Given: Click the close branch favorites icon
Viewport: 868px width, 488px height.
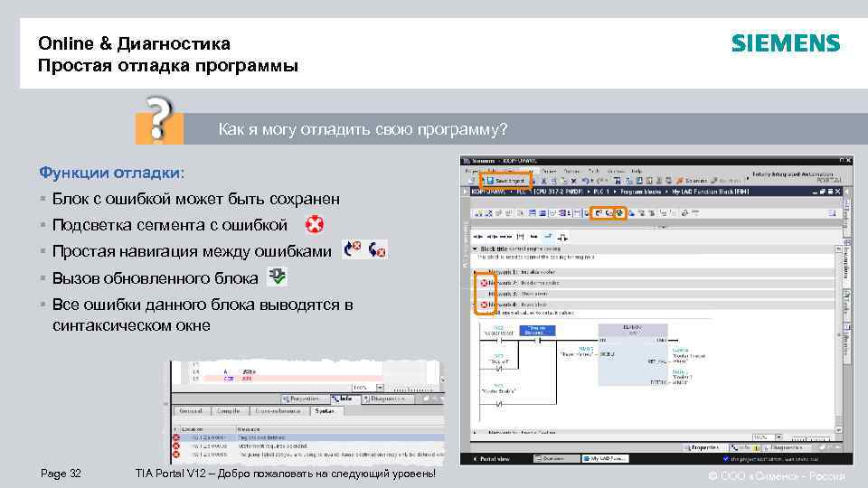Looking at the screenshot, I should coord(547,236).
